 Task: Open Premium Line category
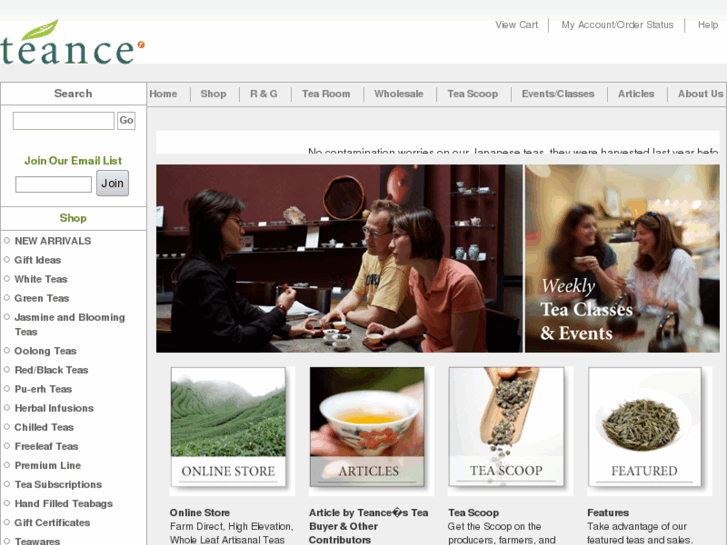48,465
